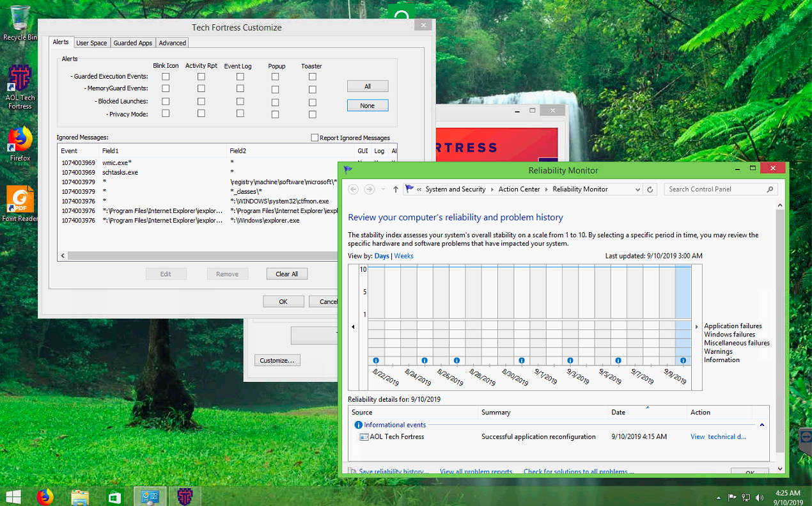
Task: Open the Advanced tab
Action: coord(173,43)
